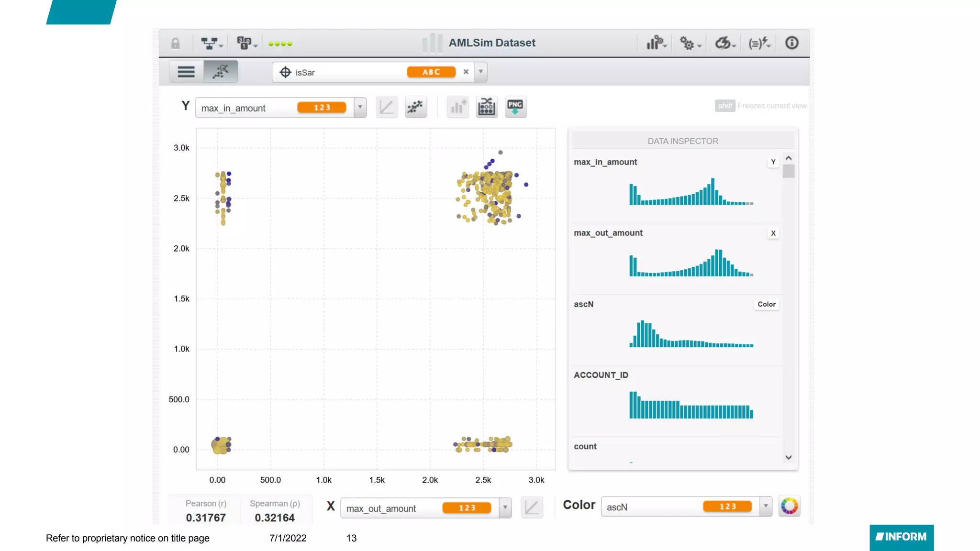
Task: Click the Color badge beside ascN
Action: point(766,304)
